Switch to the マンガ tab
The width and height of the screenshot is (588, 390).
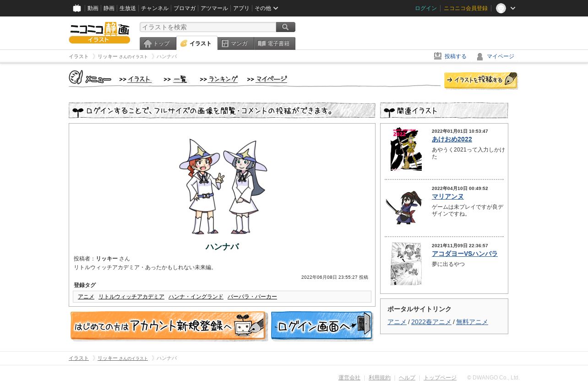click(x=236, y=43)
